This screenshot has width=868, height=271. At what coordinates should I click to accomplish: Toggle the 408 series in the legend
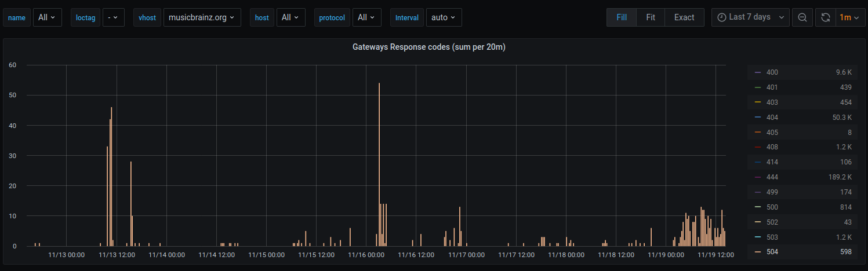point(772,147)
